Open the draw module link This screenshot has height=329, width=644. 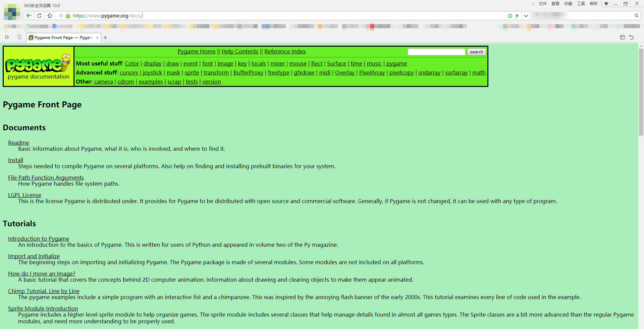[172, 63]
